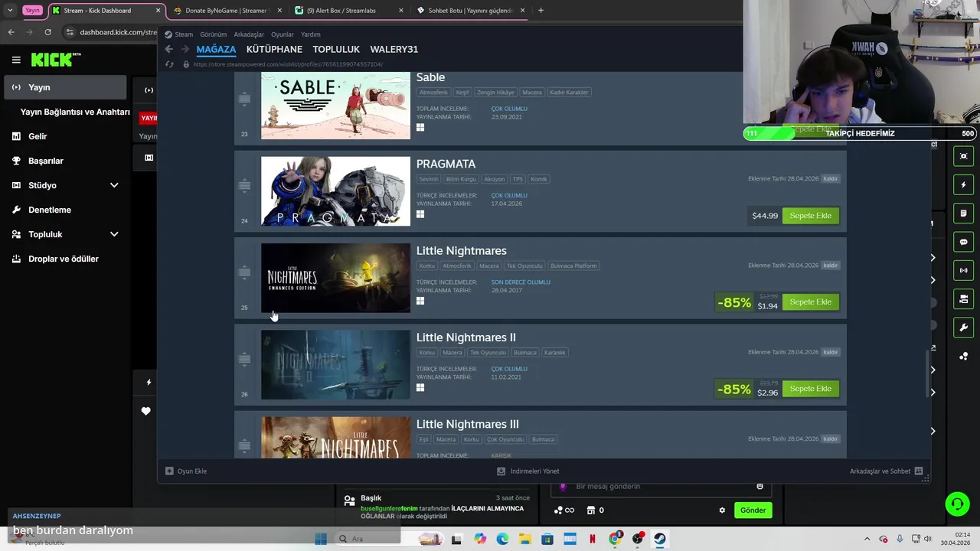This screenshot has width=980, height=551.
Task: Click the Droplar ve ödüller gift icon
Action: pyautogui.click(x=16, y=259)
